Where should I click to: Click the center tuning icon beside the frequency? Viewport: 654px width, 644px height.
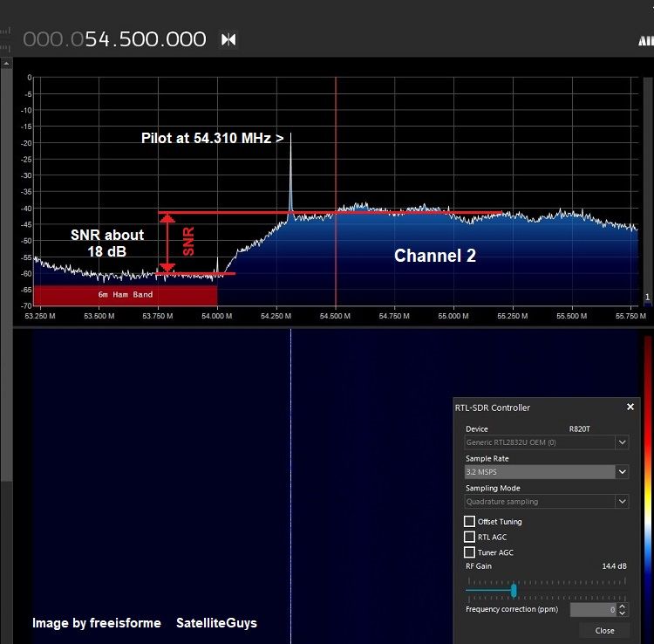(228, 39)
